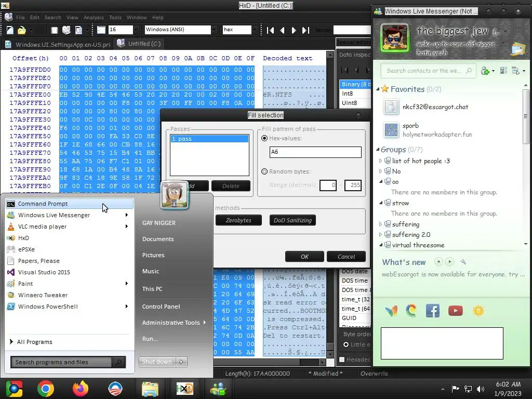The height and width of the screenshot is (399, 532).
Task: Click Cancel in Fill selection dialog
Action: point(346,257)
